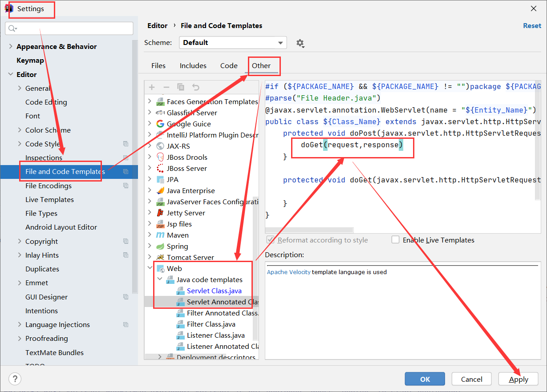The height and width of the screenshot is (392, 547).
Task: Click the JAX-RS globe icon
Action: coord(160,146)
